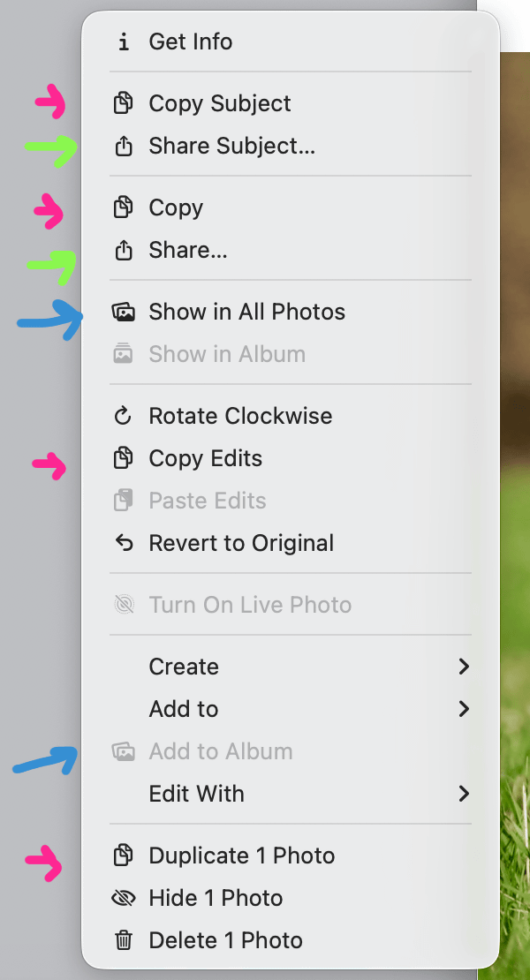
Task: Select Show in Album entry
Action: tap(227, 354)
